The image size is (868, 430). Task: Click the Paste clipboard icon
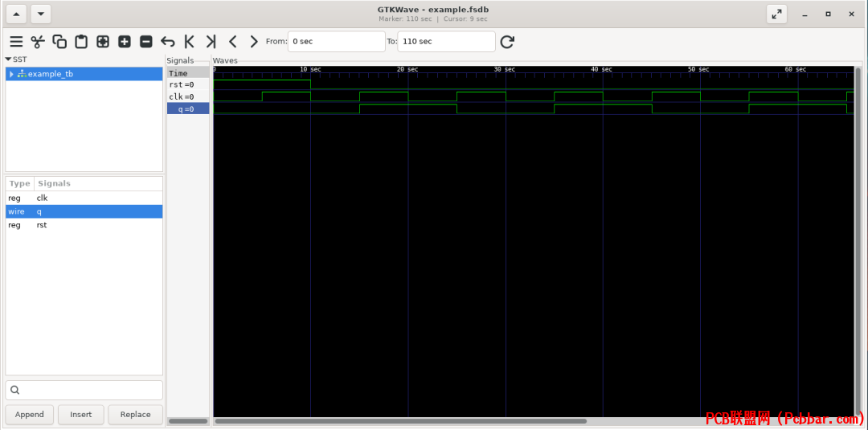coord(81,42)
